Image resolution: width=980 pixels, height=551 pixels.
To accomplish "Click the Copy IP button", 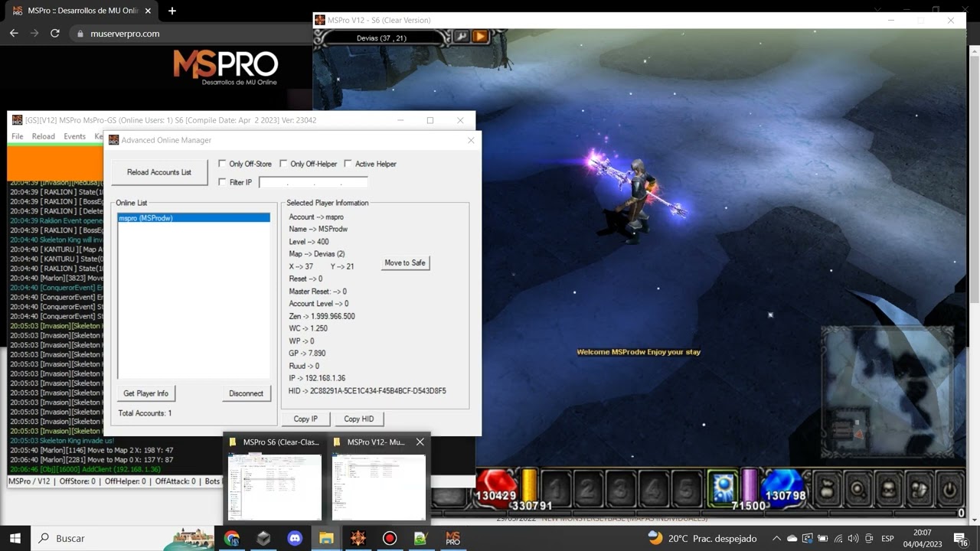I will click(x=305, y=419).
